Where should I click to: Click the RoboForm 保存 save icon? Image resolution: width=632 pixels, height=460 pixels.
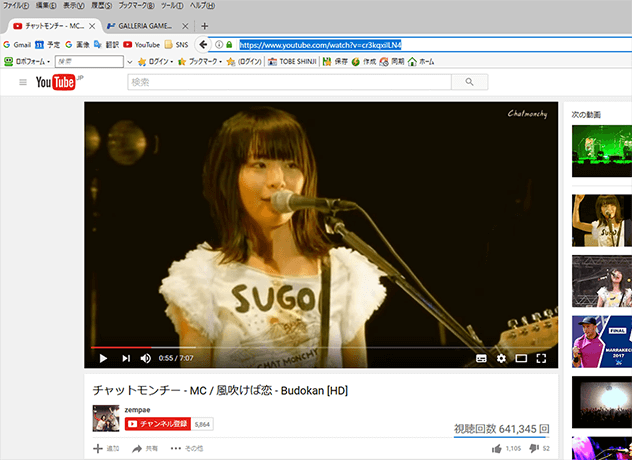[335, 61]
